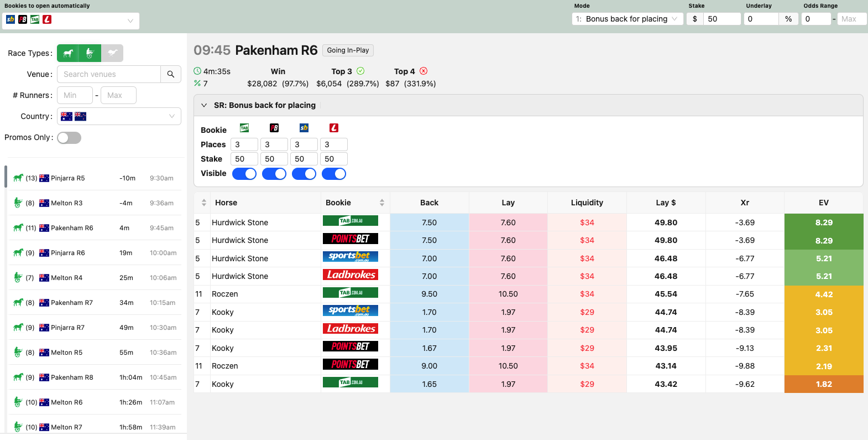Select Melton R4 race at 10:06am
Screen dimensions: 868x440
95,278
